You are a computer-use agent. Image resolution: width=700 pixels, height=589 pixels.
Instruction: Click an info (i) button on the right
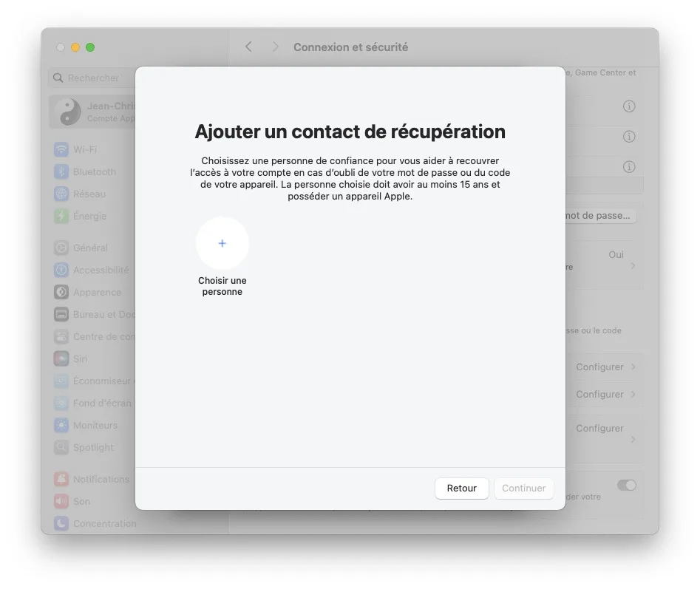(629, 106)
